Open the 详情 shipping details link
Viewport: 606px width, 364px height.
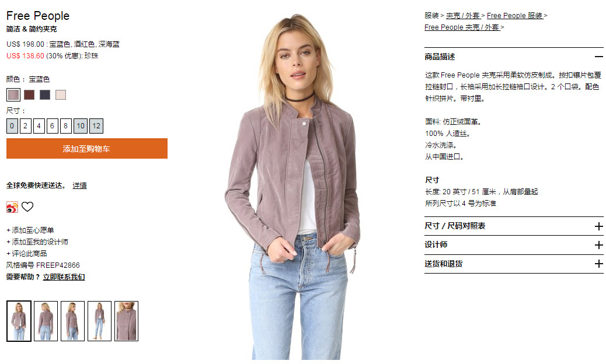[x=79, y=185]
